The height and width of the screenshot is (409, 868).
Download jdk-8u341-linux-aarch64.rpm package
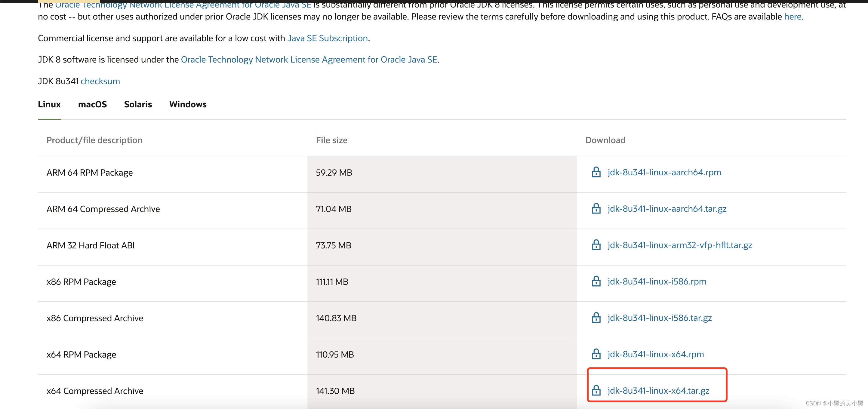point(664,172)
